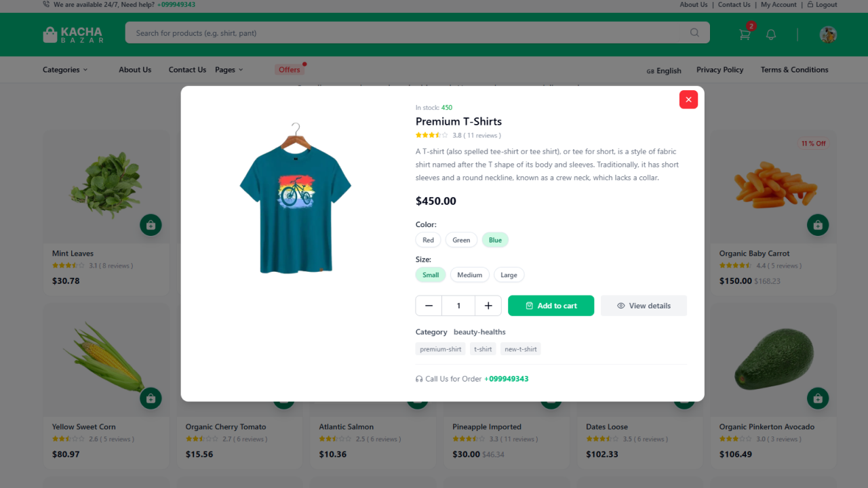The image size is (868, 488).
Task: Close the product quick view modal
Action: [688, 100]
